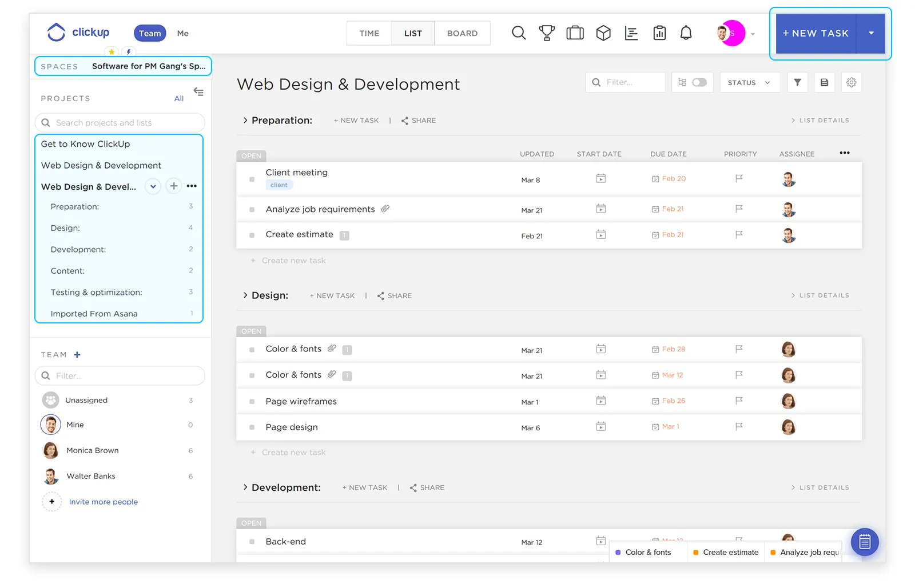Click the trophy goals icon
This screenshot has height=588, width=915.
click(547, 33)
